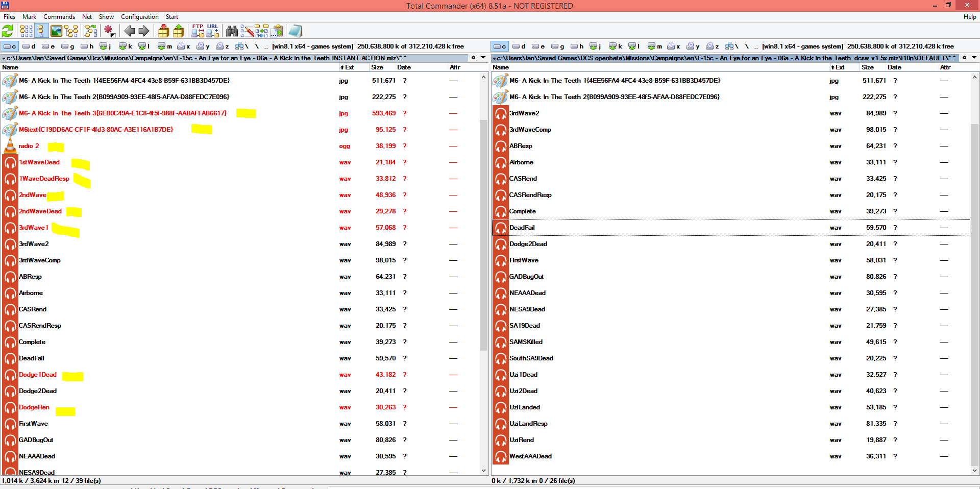The width and height of the screenshot is (980, 489).
Task: Open the Multi-rename tool icon
Action: tap(247, 31)
